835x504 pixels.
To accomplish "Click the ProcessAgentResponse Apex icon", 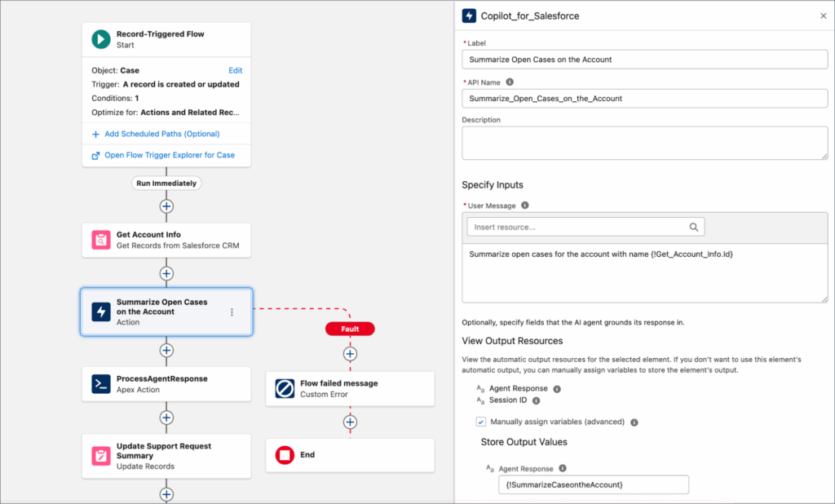I will tap(100, 383).
